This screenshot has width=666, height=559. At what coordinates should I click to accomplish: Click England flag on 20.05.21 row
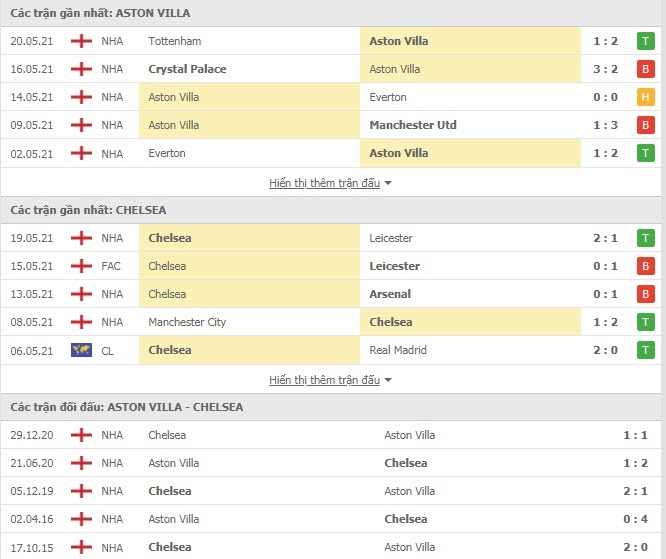81,41
